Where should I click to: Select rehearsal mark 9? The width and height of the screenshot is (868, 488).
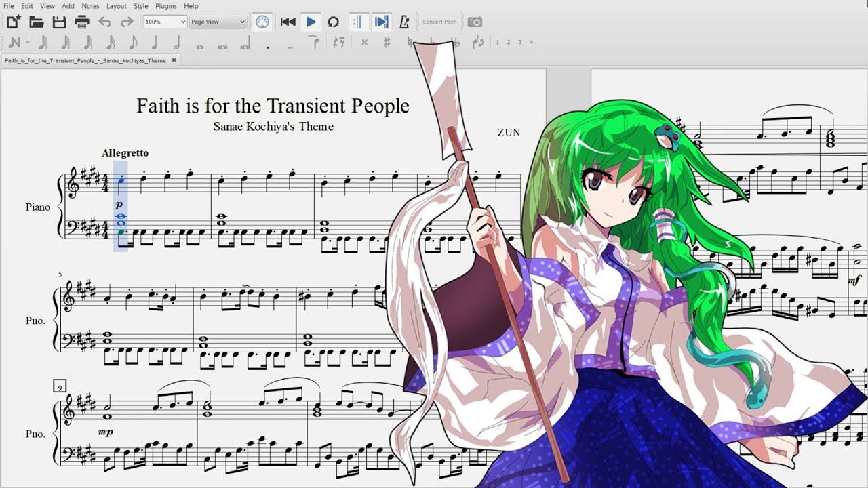coord(60,387)
